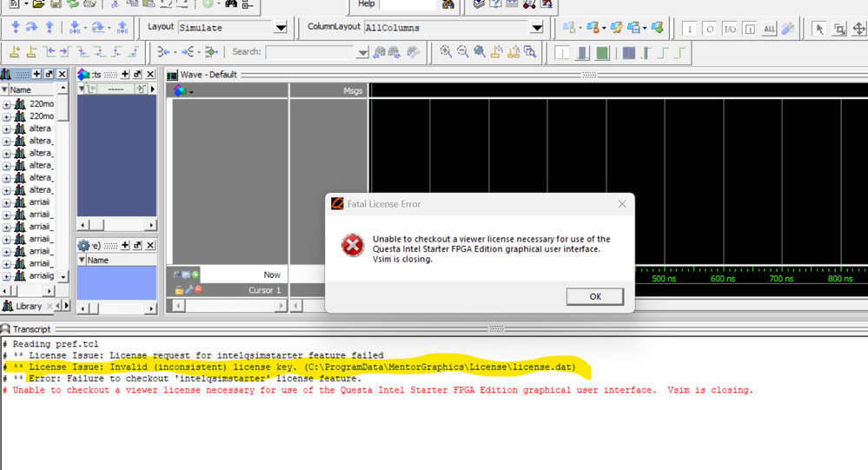
Task: Expand the altera library entry
Action: 6,129
